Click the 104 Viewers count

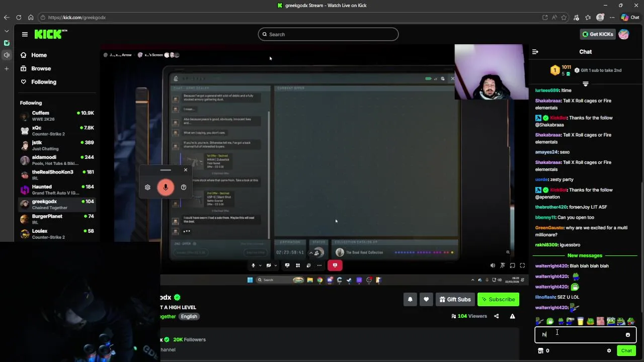click(469, 316)
